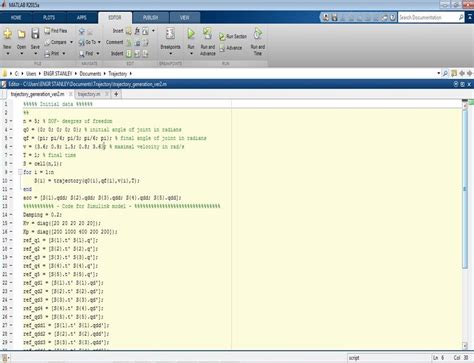Run the script with the green Run arrow

[x=191, y=34]
